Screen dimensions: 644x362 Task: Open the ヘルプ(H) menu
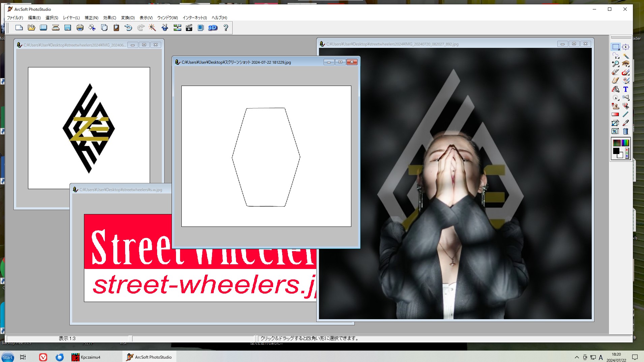pos(219,18)
